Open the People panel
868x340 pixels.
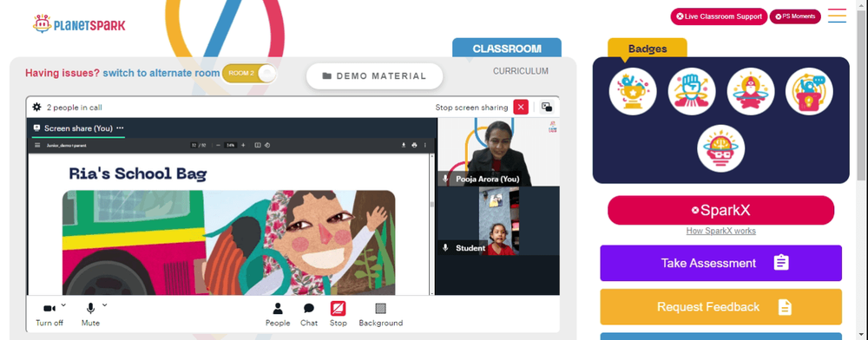[278, 315]
